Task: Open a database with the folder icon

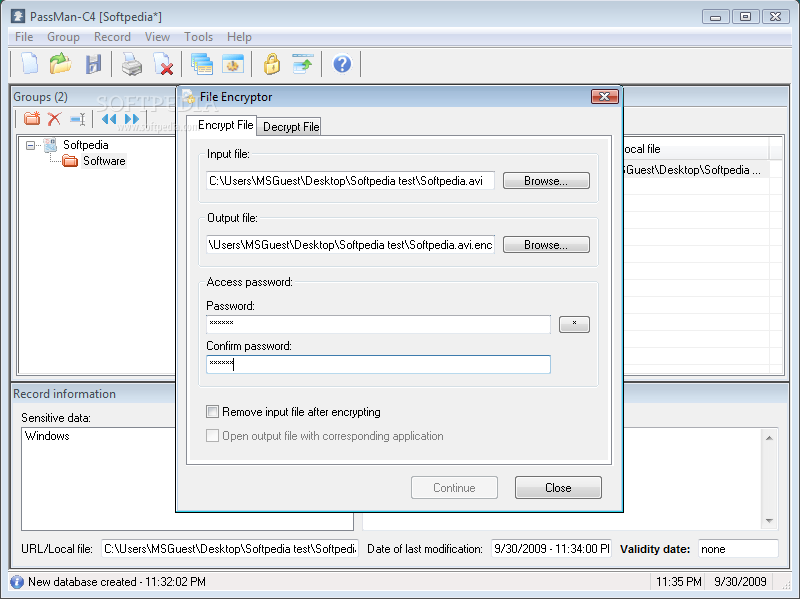Action: click(61, 64)
